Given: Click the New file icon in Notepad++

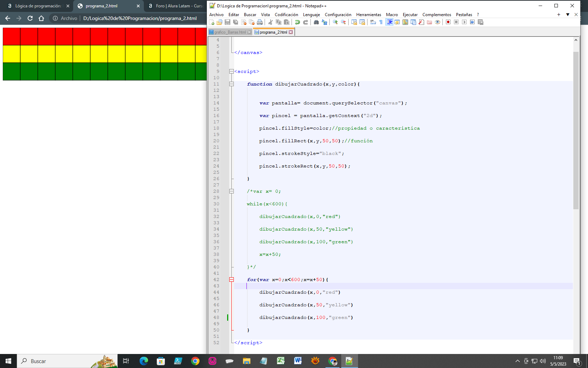Looking at the screenshot, I should 212,22.
